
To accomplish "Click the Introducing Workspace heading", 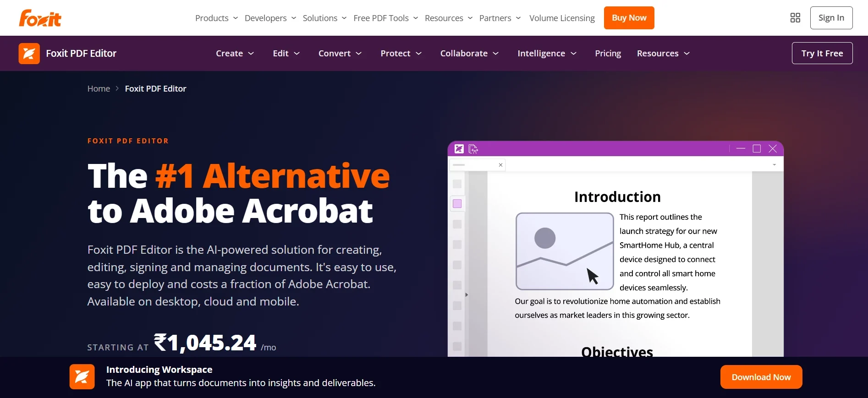I will (x=159, y=370).
